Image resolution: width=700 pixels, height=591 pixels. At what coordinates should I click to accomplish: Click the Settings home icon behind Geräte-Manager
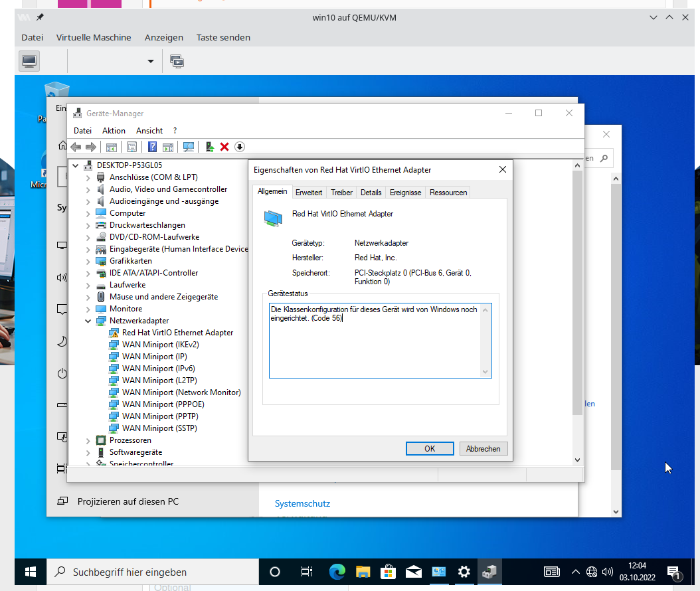(62, 145)
